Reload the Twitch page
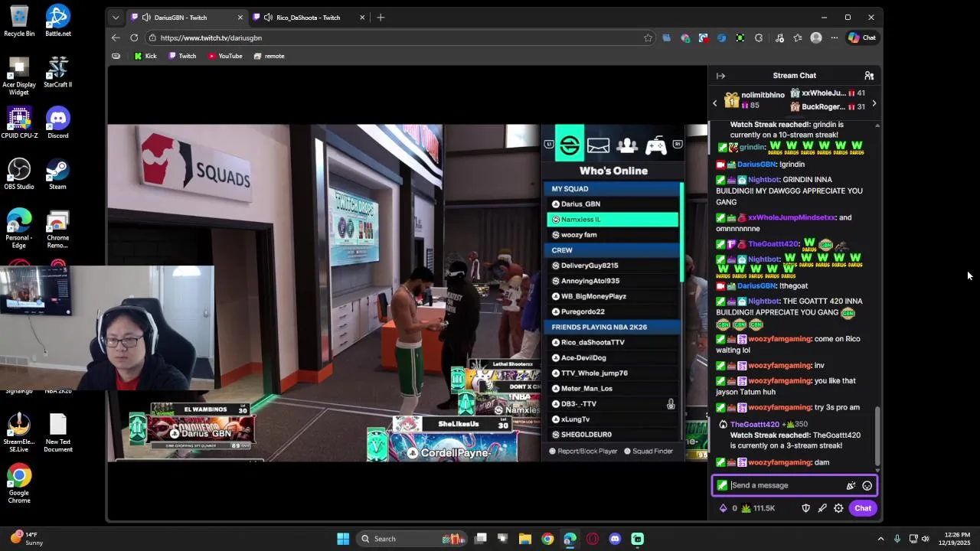This screenshot has height=551, width=980. pos(134,37)
